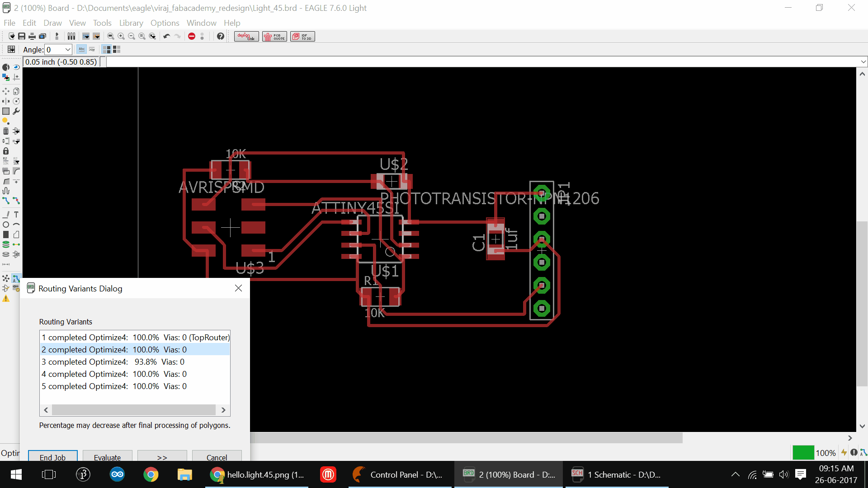This screenshot has height=488, width=868.
Task: Select the Group tool
Action: (6, 111)
